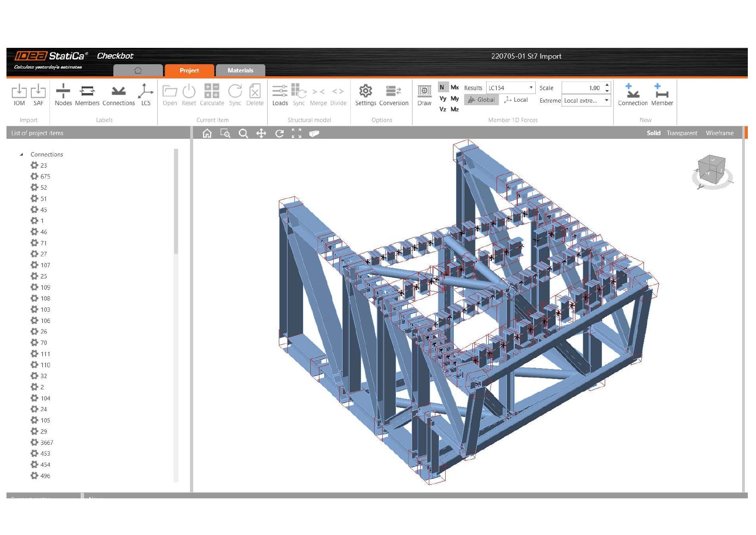Open the Loads icon in toolbar
This screenshot has height=535, width=756.
[280, 92]
